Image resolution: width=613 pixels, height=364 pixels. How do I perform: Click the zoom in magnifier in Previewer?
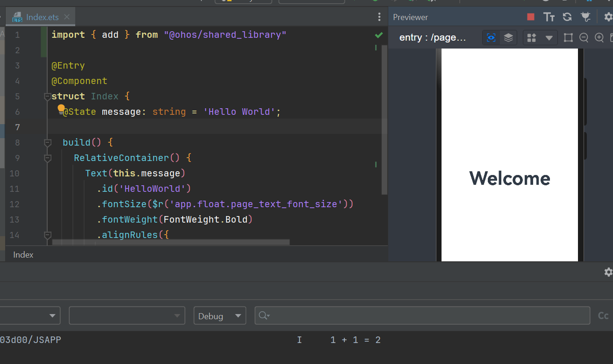599,38
